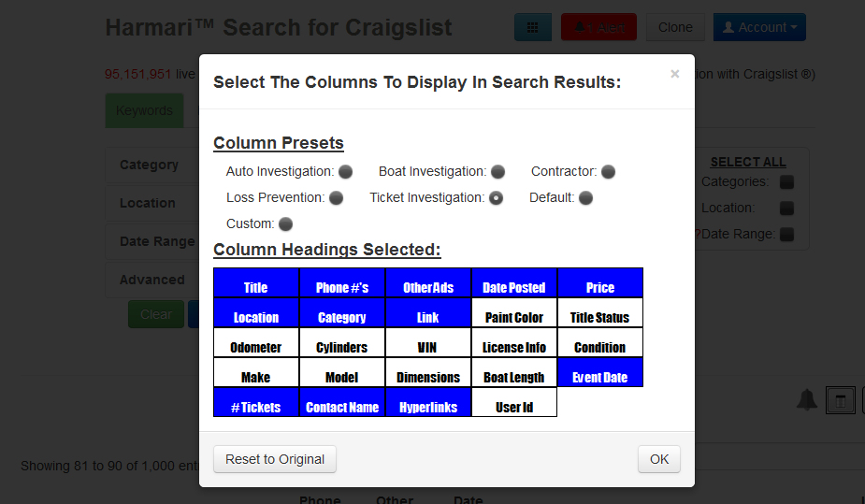The width and height of the screenshot is (865, 504).
Task: Open the Account dropdown menu
Action: click(x=759, y=27)
